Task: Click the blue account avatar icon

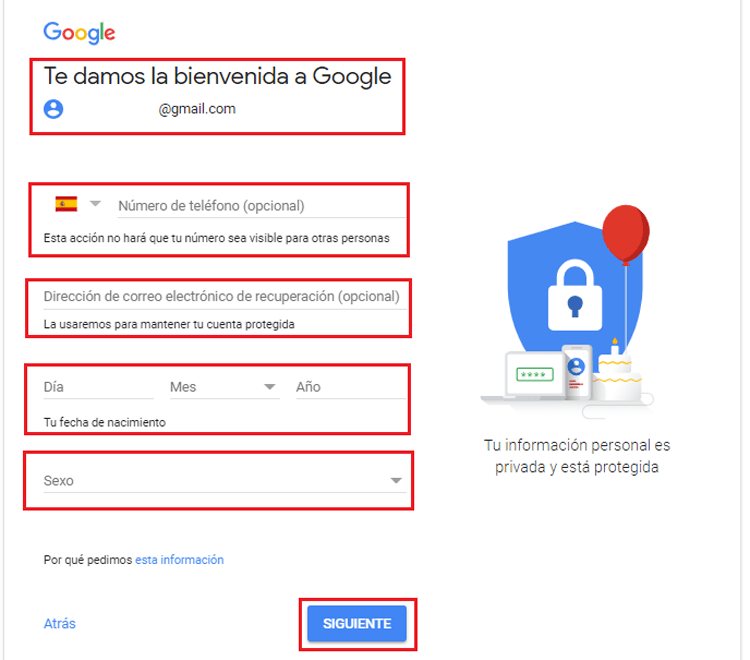Action: click(54, 109)
